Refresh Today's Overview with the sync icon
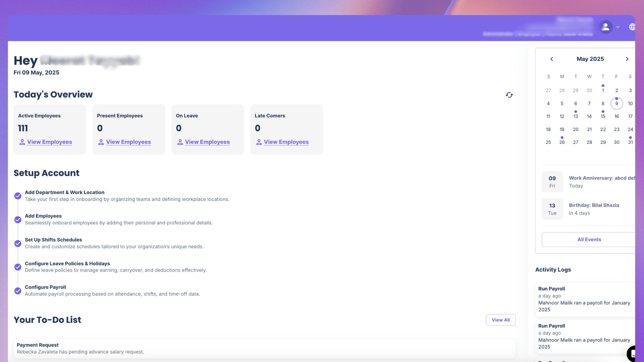The image size is (644, 362). [x=509, y=95]
